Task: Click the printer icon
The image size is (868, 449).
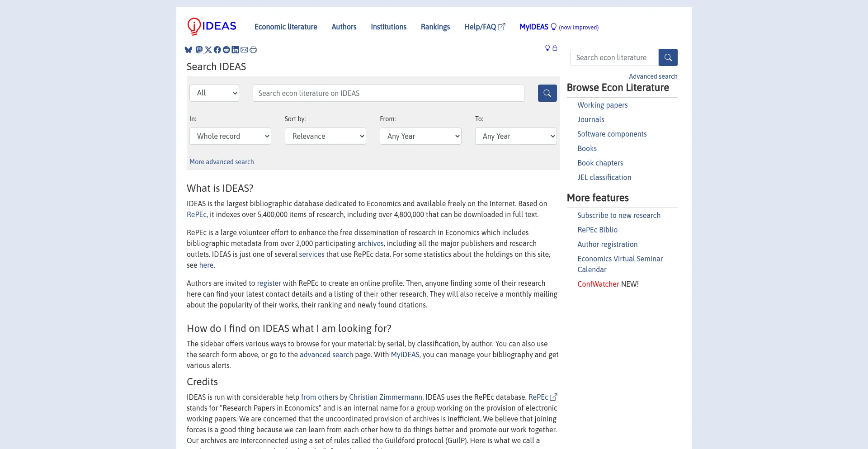Action: (x=253, y=50)
